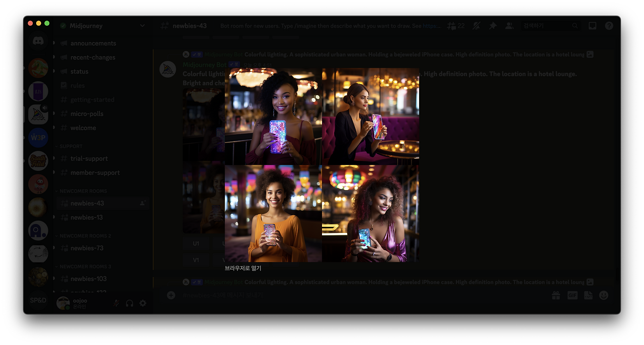Image resolution: width=644 pixels, height=345 pixels.
Task: Open the purple banner server icon
Action: (x=38, y=92)
